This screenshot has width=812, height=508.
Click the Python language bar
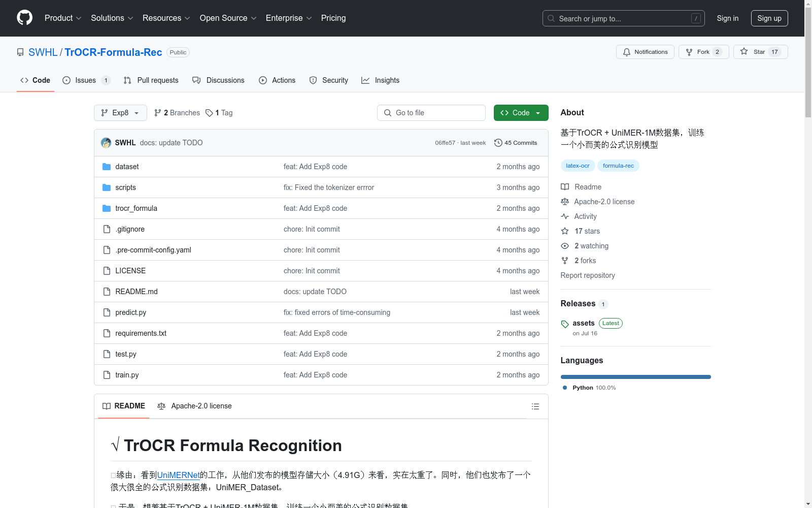tap(635, 377)
